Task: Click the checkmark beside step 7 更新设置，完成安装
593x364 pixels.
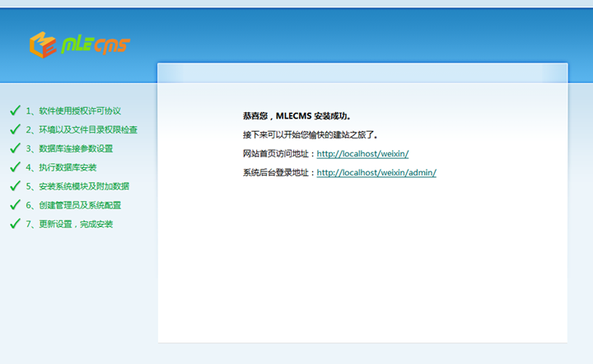Action: click(15, 224)
